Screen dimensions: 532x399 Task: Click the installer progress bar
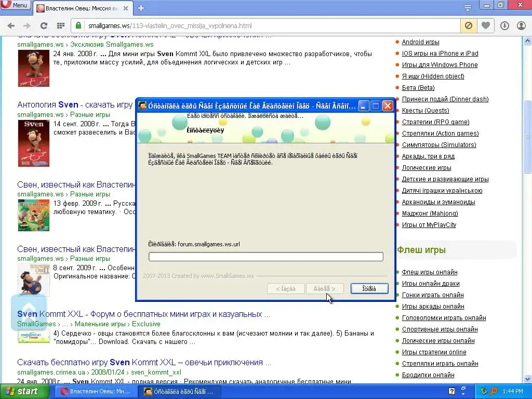[265, 257]
